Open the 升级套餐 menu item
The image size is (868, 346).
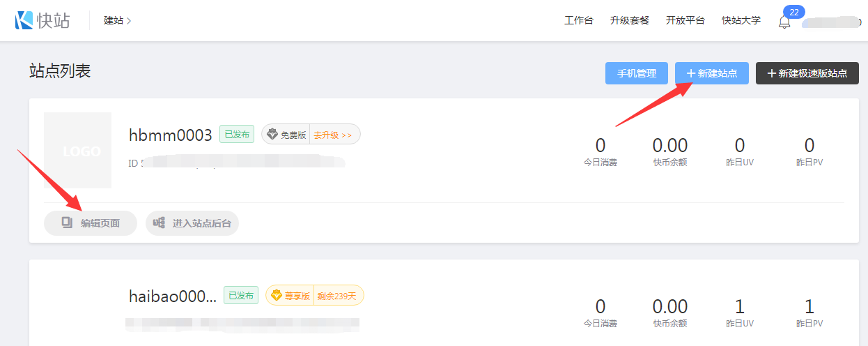629,20
